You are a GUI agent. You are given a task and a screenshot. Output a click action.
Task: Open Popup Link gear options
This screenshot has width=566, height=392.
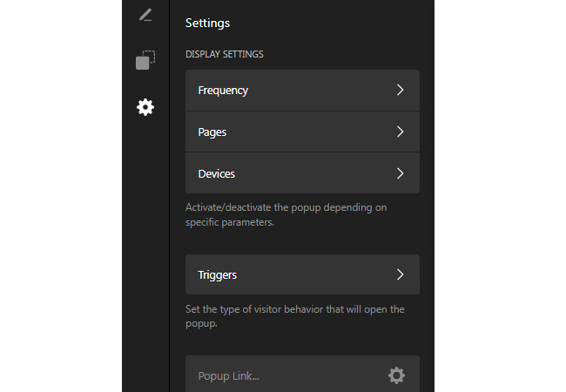pyautogui.click(x=396, y=375)
